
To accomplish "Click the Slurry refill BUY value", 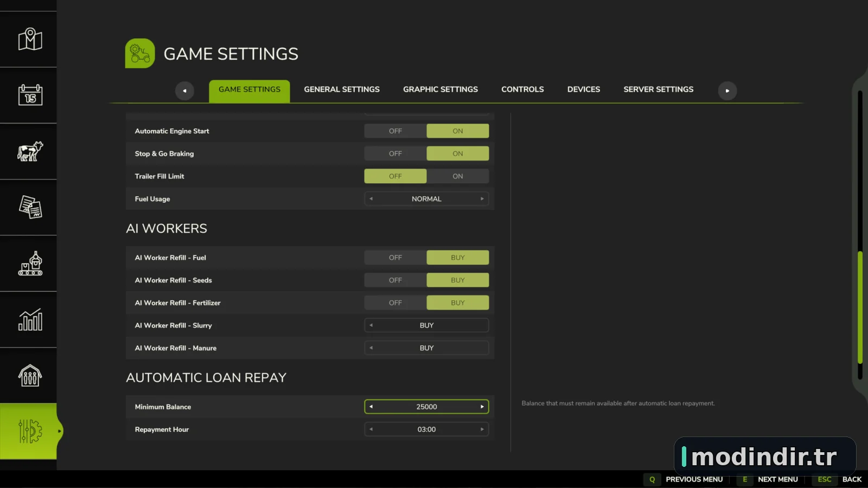I will [x=426, y=325].
